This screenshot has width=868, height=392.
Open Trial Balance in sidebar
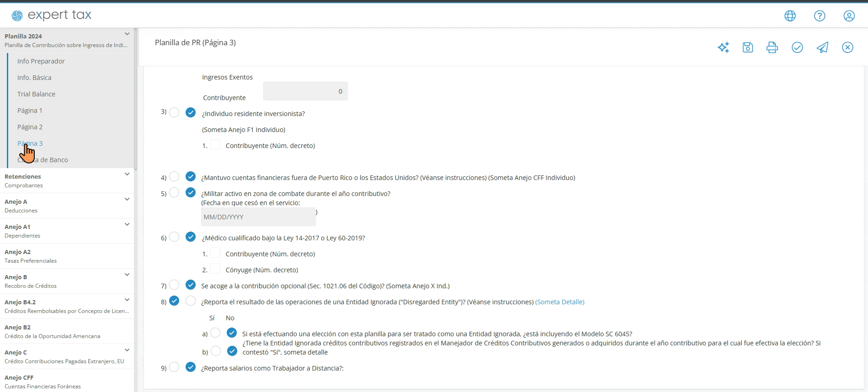pos(36,94)
